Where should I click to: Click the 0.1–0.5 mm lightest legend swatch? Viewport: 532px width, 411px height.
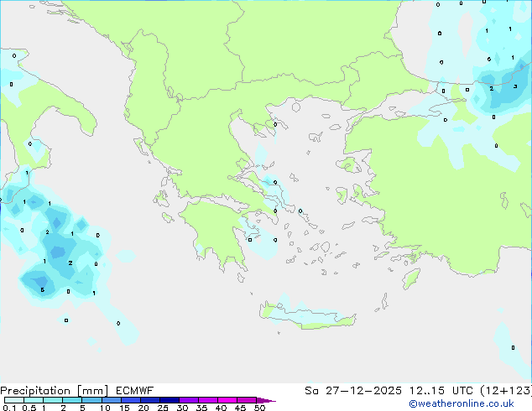14,400
